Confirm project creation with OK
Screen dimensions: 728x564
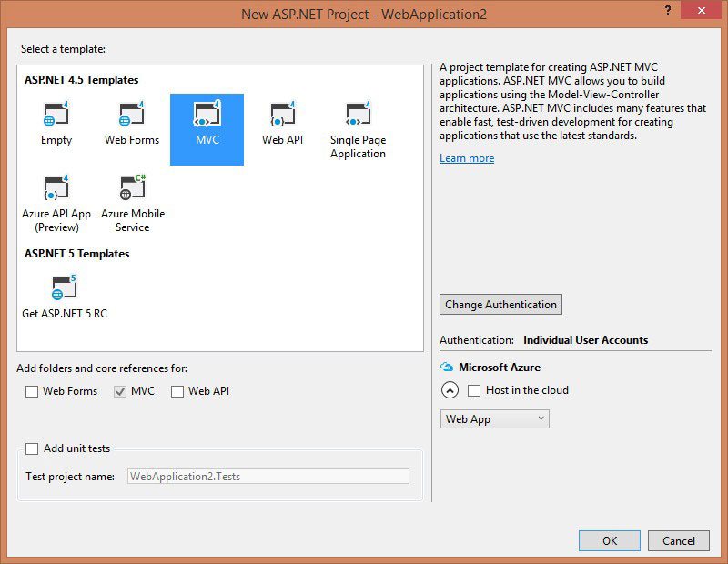(609, 540)
